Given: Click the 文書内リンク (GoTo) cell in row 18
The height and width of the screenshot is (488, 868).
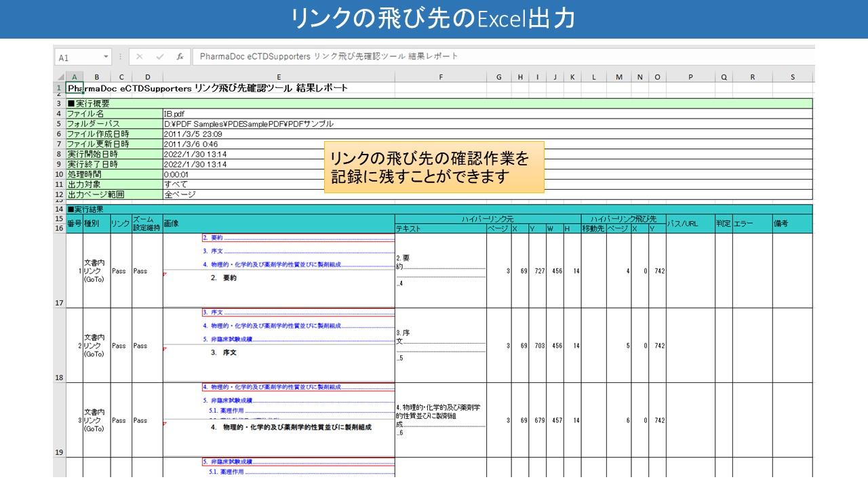Looking at the screenshot, I should click(x=96, y=346).
